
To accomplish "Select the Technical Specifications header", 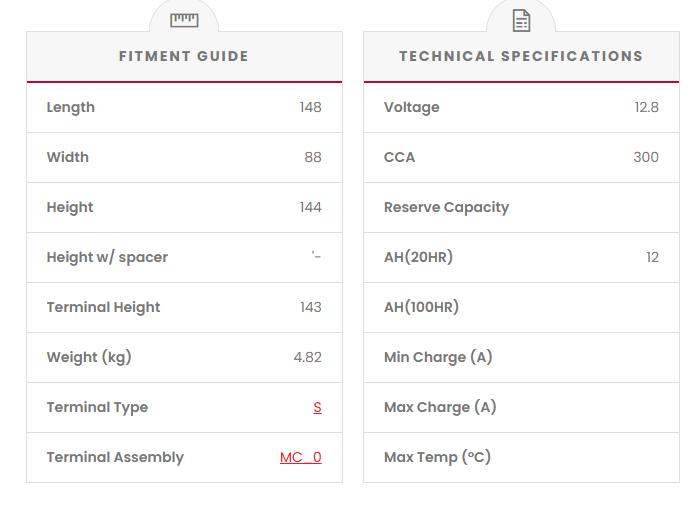I will click(521, 56).
